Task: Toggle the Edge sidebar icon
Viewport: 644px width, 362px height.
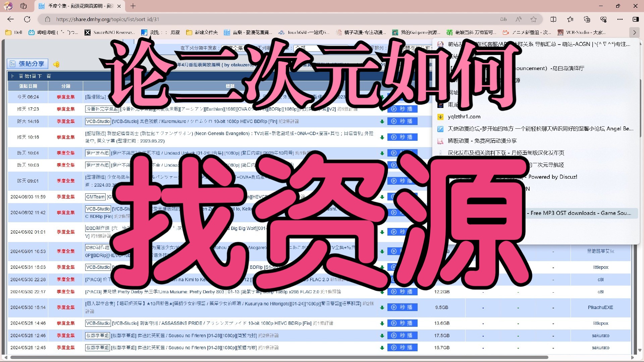Action: click(636, 19)
